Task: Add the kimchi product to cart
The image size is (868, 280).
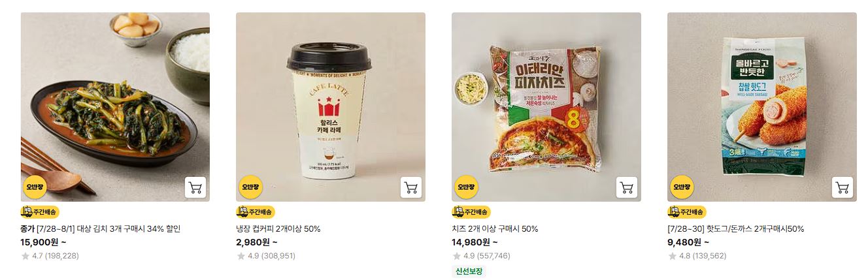Action: [x=195, y=187]
